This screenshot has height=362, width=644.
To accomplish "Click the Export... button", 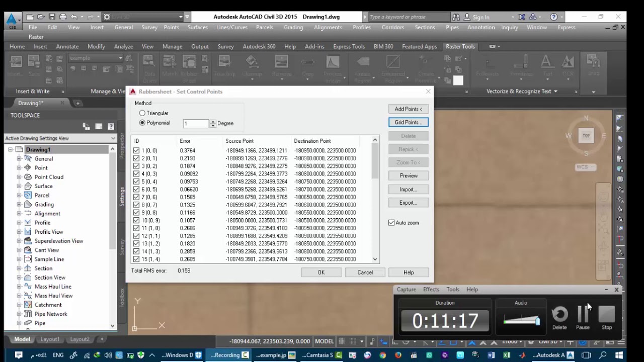I will point(408,203).
